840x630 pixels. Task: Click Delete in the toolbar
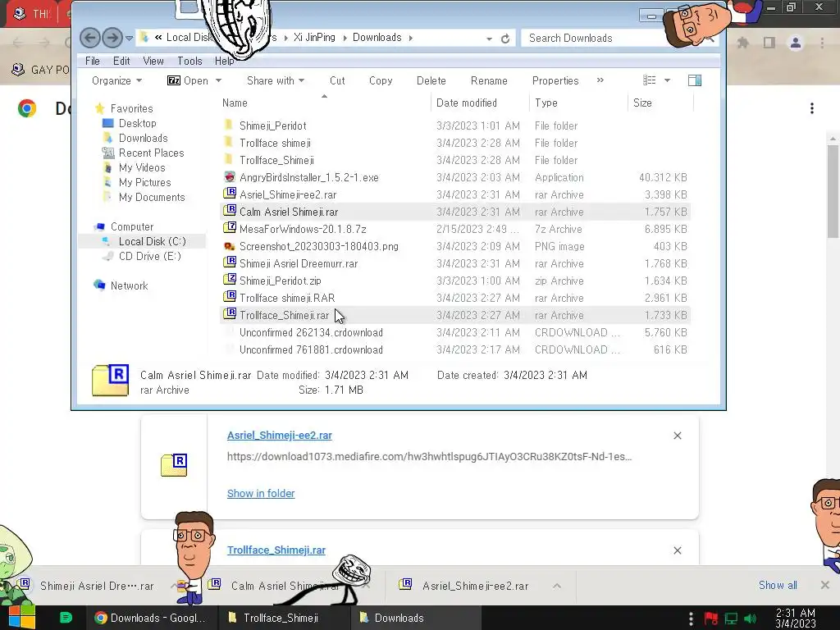(431, 81)
